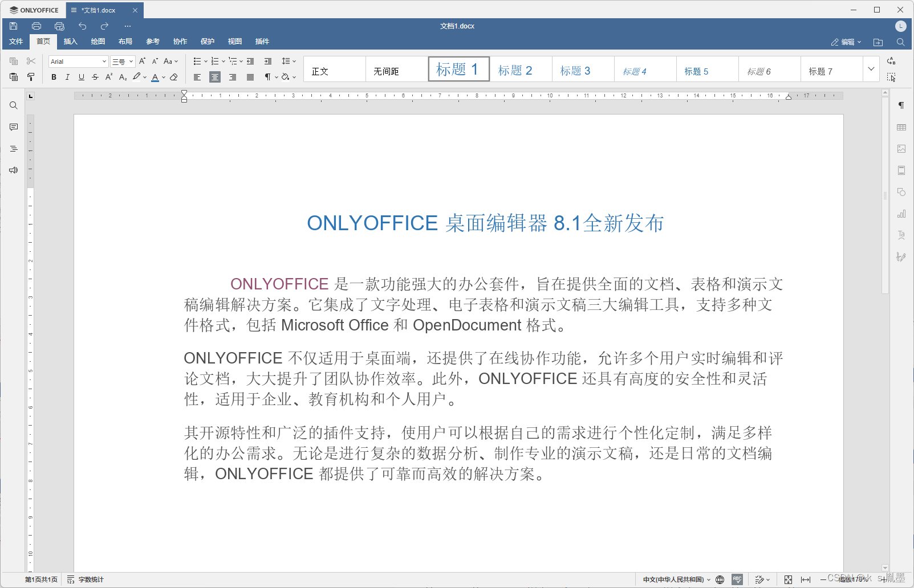Switch to the 绘图 tab
The height and width of the screenshot is (588, 914).
98,42
